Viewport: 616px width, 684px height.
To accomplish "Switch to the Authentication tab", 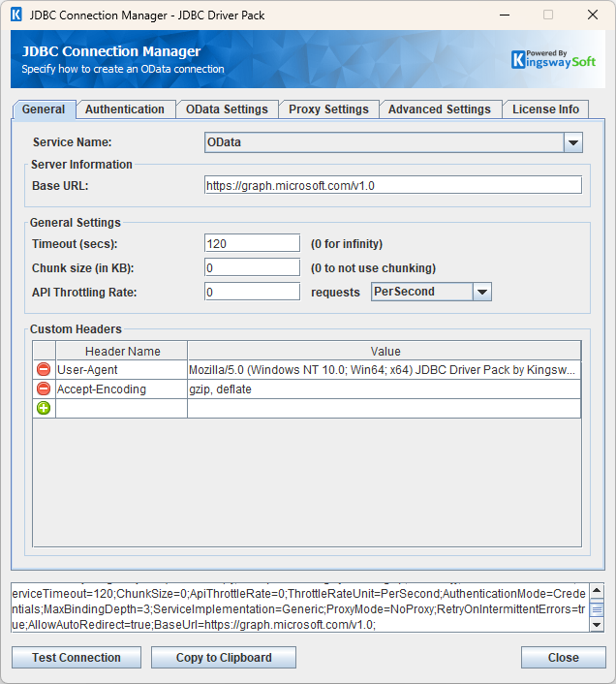I will click(x=125, y=109).
